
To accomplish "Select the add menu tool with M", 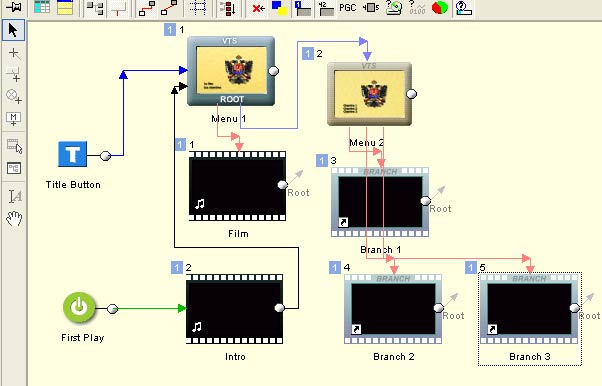I will [14, 119].
